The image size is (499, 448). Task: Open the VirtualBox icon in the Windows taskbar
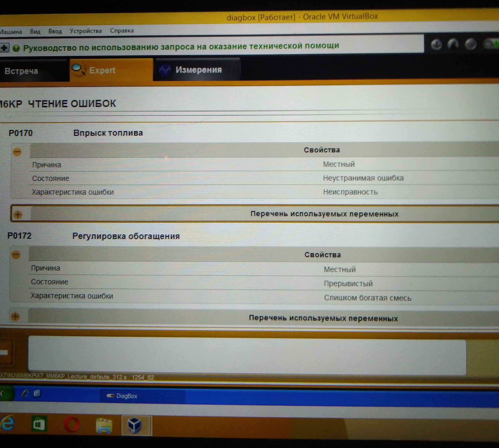coord(135,425)
